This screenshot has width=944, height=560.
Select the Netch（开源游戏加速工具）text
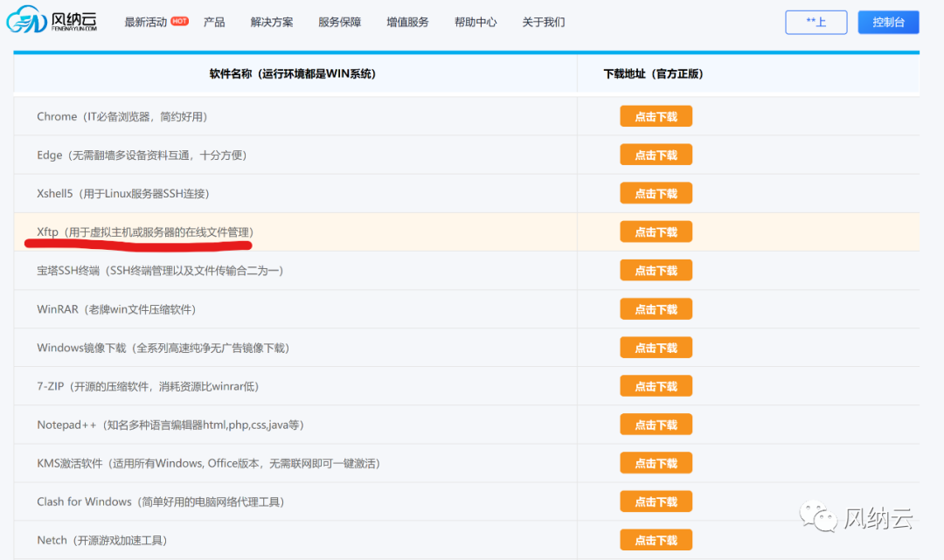click(x=102, y=540)
